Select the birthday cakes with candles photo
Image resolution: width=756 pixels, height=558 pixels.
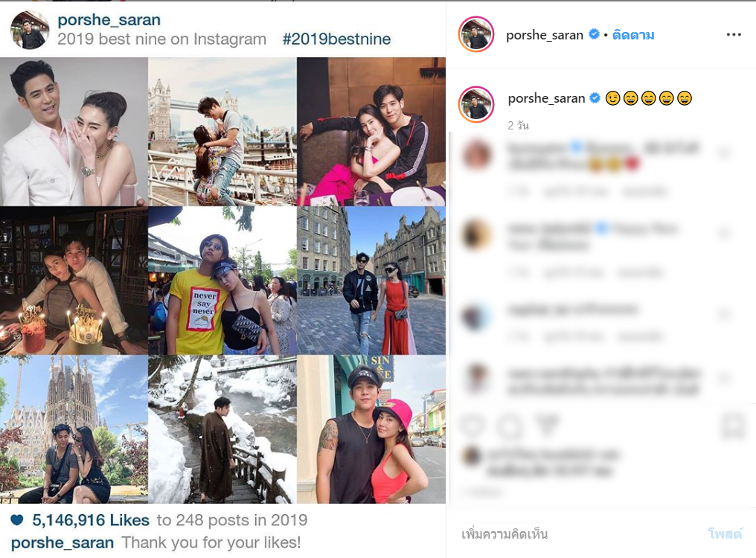[x=74, y=280]
